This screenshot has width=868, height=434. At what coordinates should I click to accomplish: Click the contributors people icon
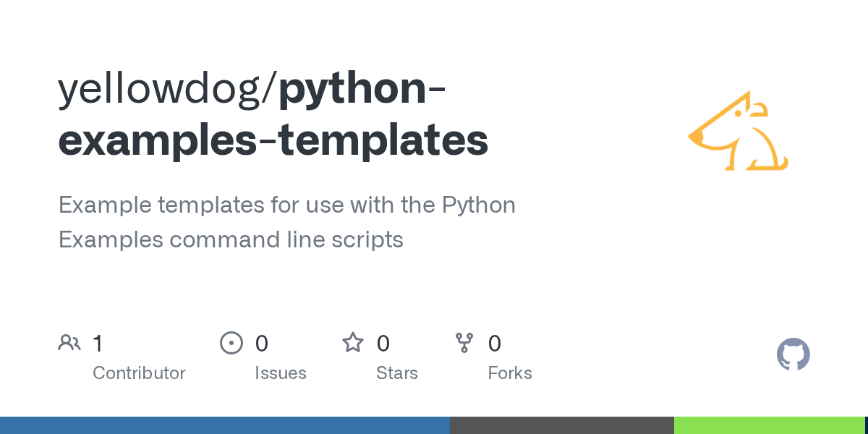[69, 343]
